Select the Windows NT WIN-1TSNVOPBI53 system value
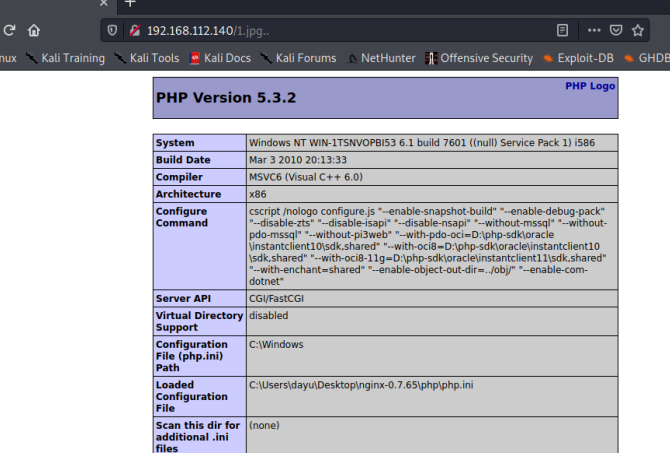Image resolution: width=670 pixels, height=459 pixels. pos(422,143)
